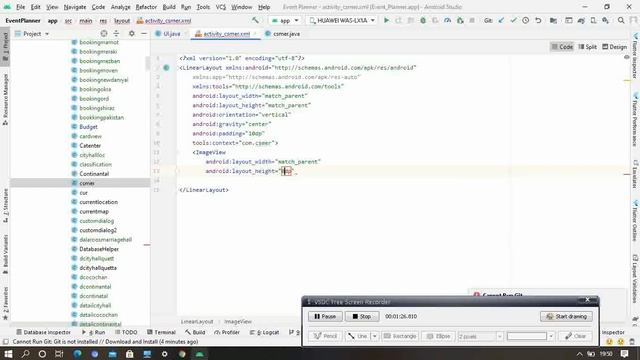Show Git history clock icon
Screen dimensions: 640x360
(526, 20)
